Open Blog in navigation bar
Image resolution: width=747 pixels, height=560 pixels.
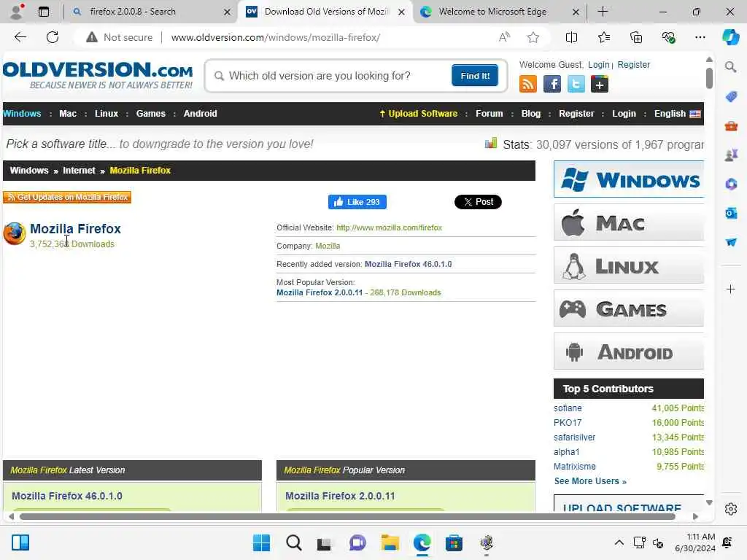coord(531,113)
